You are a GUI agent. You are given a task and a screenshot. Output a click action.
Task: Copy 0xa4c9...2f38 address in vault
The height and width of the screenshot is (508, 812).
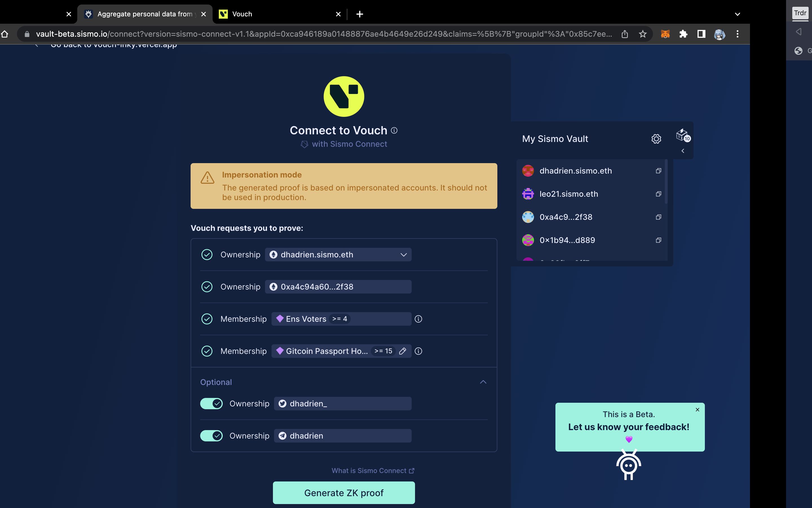tap(658, 217)
